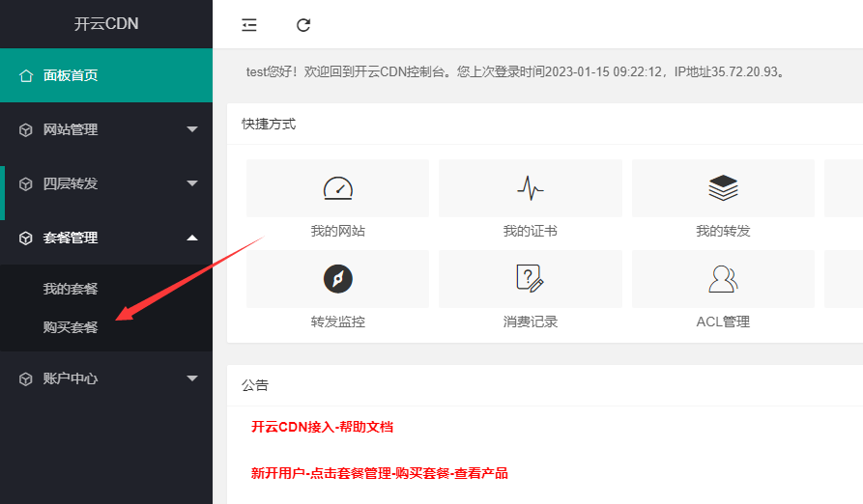Select the 四层转发 menu label
Image resolution: width=863 pixels, height=504 pixels.
(71, 183)
